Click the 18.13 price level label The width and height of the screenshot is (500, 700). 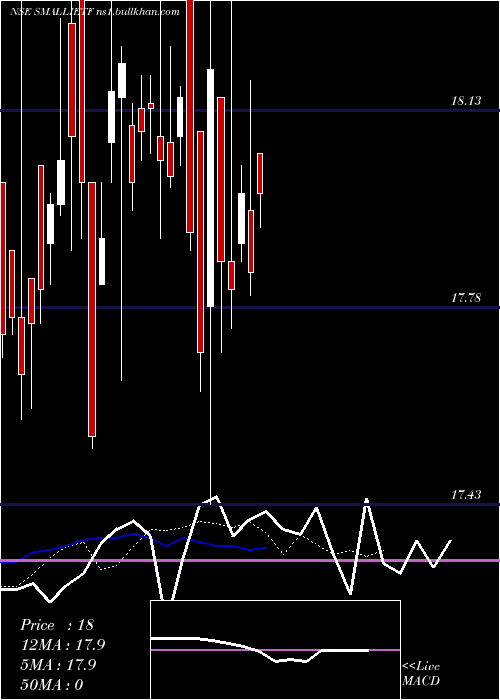point(466,101)
